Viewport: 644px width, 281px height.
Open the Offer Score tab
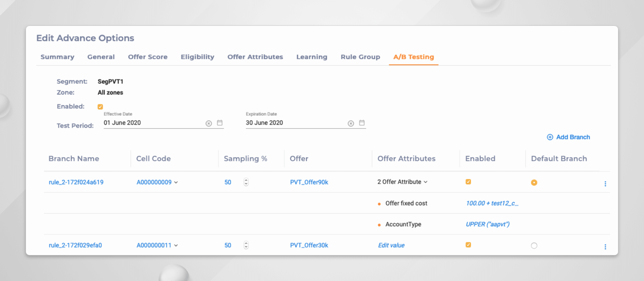click(x=148, y=57)
